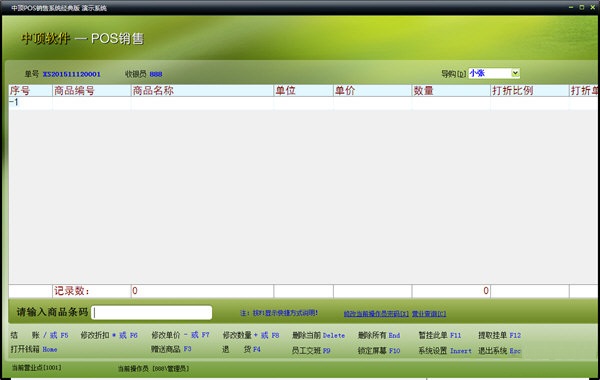The height and width of the screenshot is (380, 600).
Task: Click the 打折比例 column header
Action: coord(530,91)
